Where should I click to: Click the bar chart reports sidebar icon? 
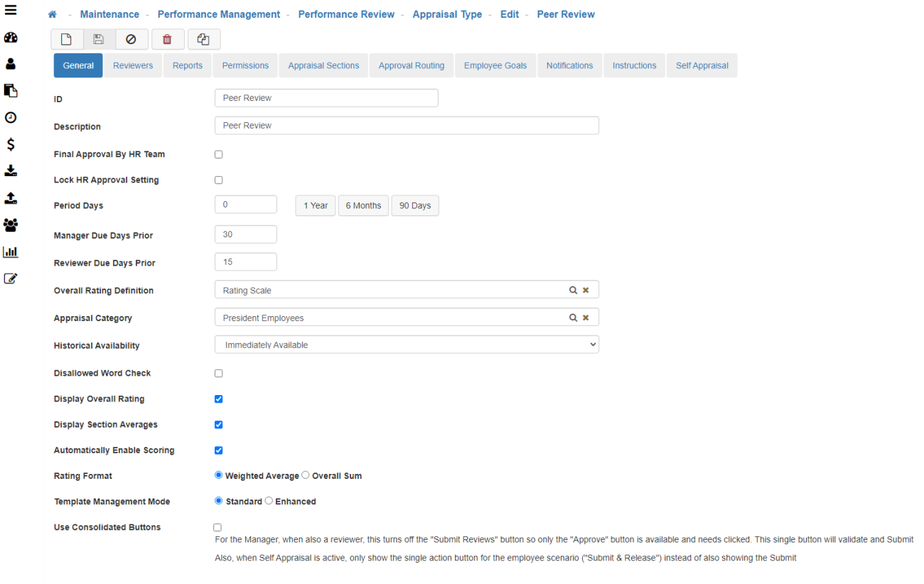(x=11, y=252)
